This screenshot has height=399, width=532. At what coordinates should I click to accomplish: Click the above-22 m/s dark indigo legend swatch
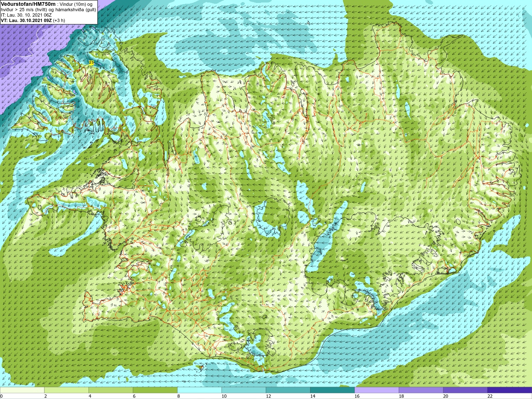click(x=510, y=390)
